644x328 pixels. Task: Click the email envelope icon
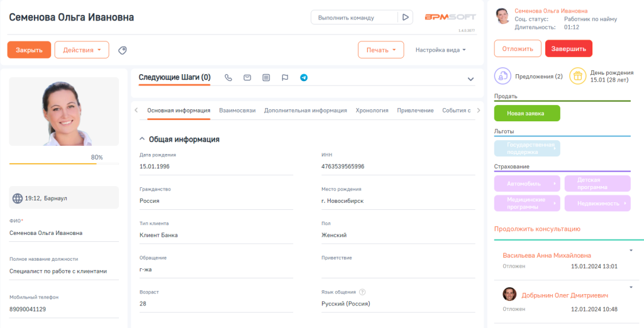[x=247, y=78]
